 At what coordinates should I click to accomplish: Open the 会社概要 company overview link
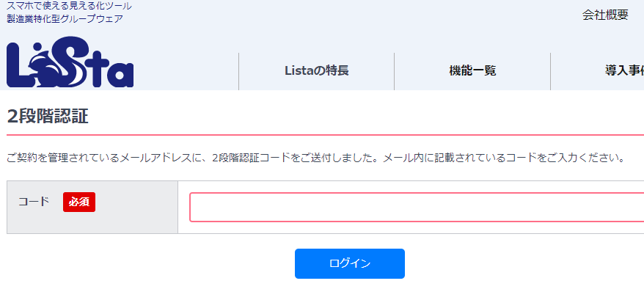605,15
